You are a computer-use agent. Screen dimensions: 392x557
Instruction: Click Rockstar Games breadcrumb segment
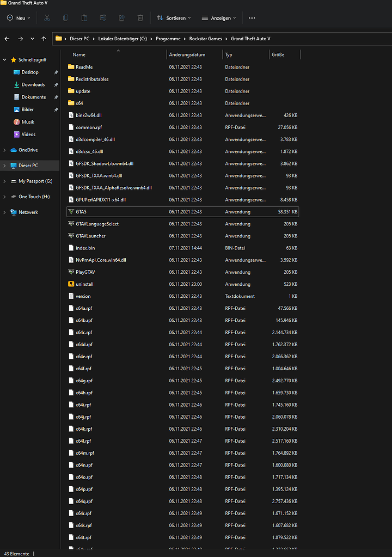[206, 39]
